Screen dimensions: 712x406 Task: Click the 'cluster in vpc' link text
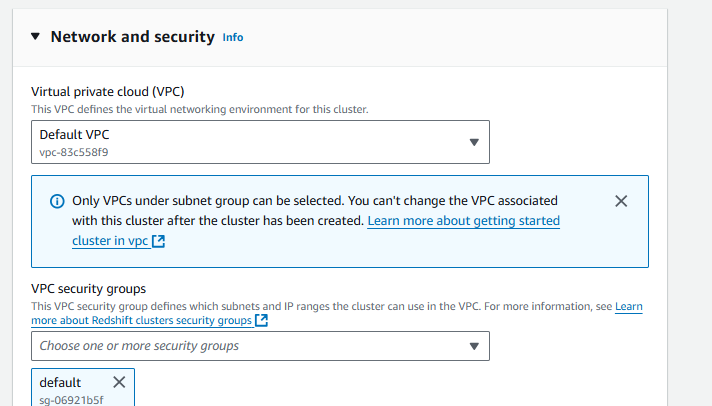click(x=110, y=241)
